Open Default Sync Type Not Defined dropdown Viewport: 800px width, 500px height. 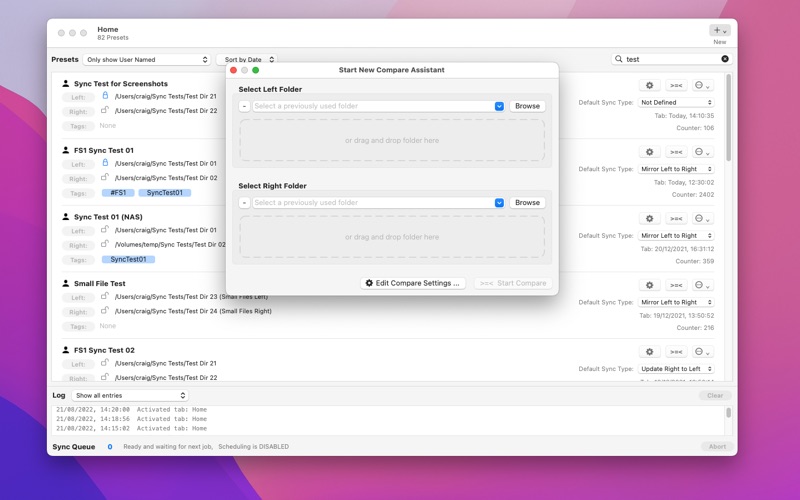[676, 103]
